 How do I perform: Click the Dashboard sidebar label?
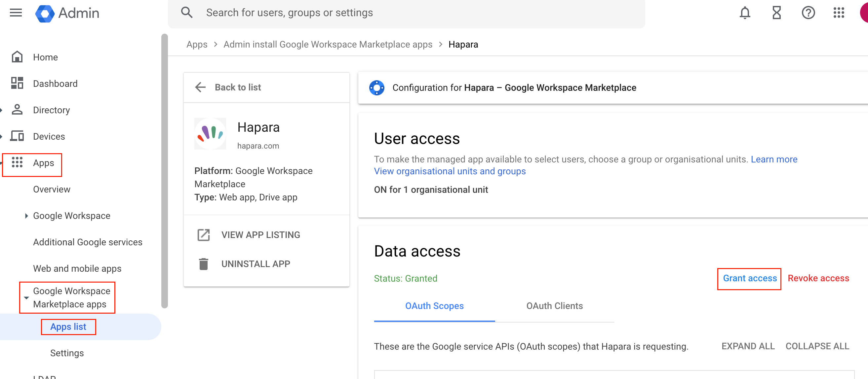pos(55,83)
